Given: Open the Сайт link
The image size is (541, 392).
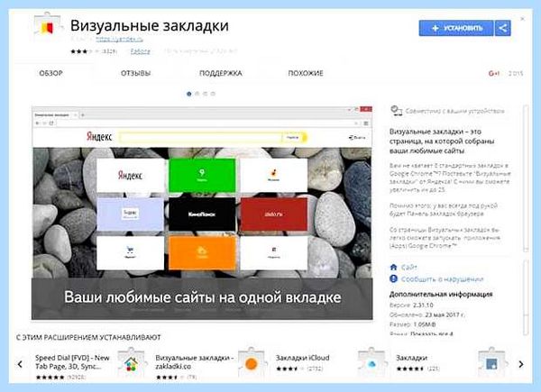Looking at the screenshot, I should pos(409,268).
